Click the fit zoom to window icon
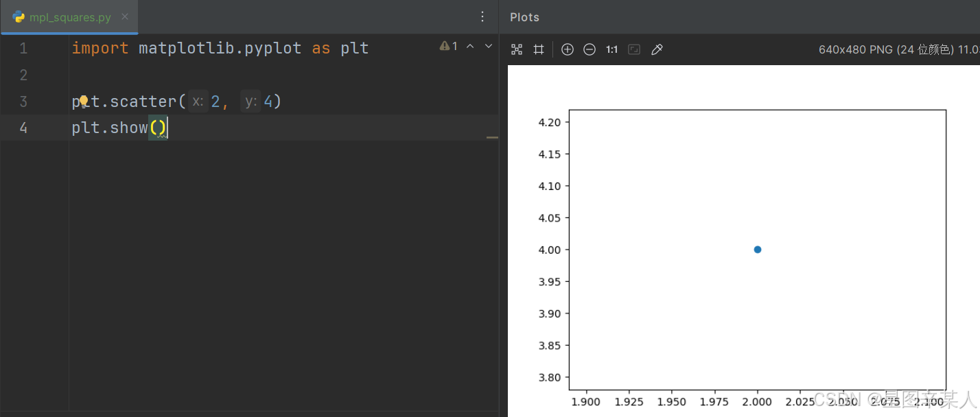Viewport: 980px width, 417px height. (634, 49)
